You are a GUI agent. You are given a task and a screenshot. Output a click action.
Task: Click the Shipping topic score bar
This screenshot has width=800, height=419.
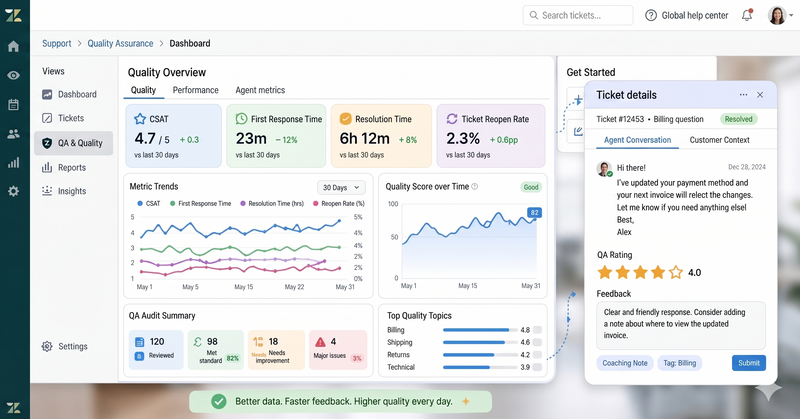(480, 342)
